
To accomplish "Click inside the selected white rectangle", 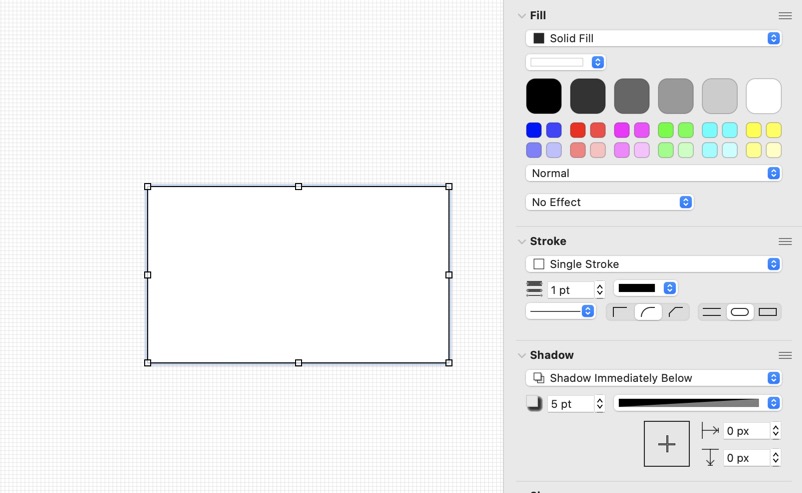I will (x=299, y=275).
